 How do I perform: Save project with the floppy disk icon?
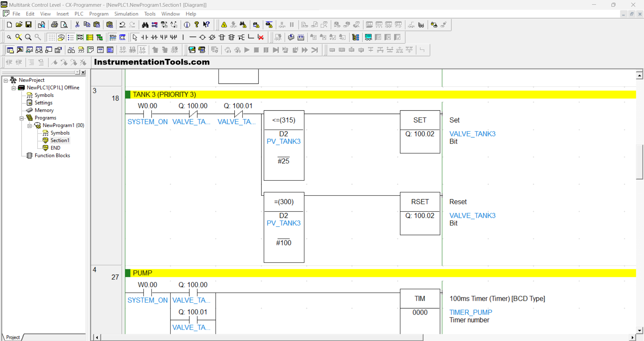[x=29, y=25]
